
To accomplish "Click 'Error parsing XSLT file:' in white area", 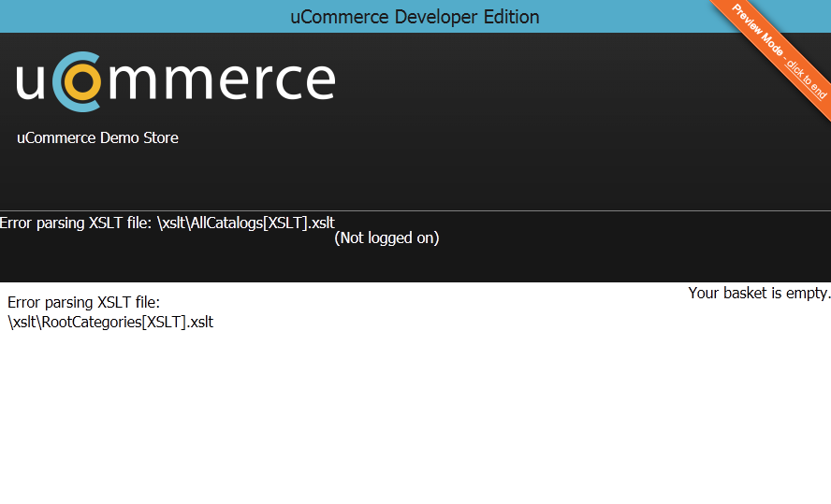I will [x=83, y=302].
